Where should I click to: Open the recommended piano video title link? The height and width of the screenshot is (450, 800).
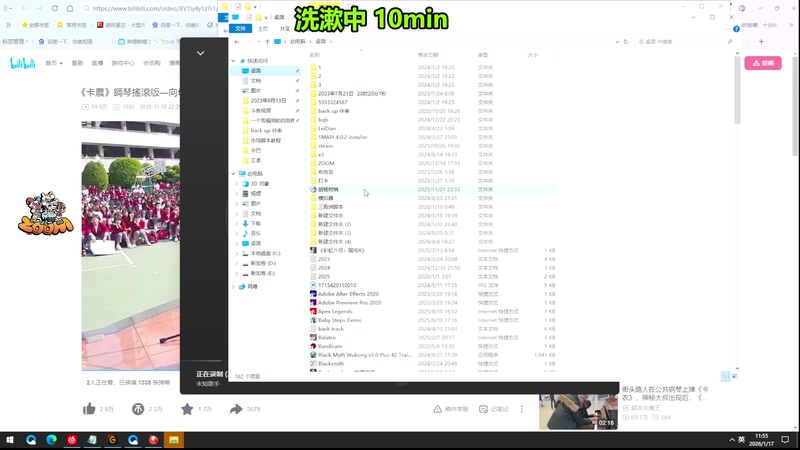665,393
